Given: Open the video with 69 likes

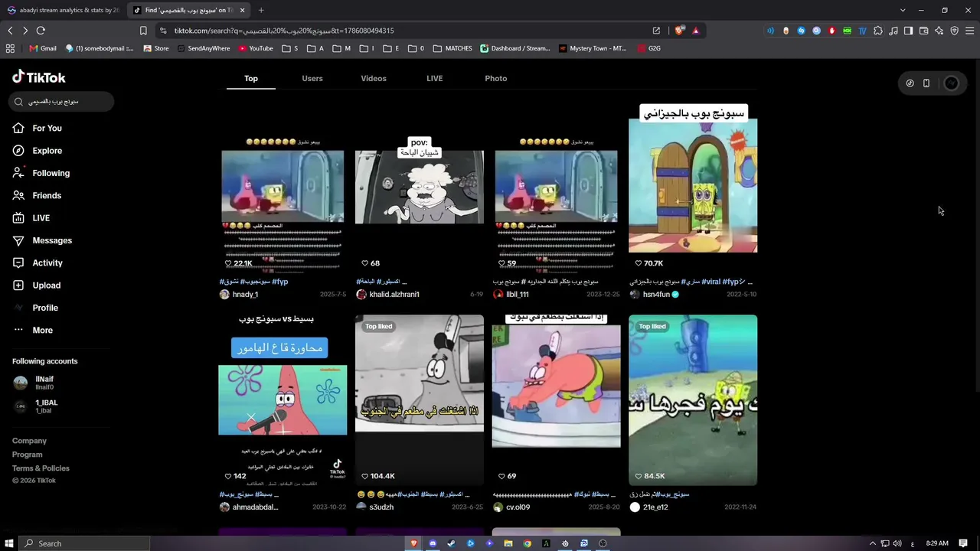Looking at the screenshot, I should pos(557,400).
